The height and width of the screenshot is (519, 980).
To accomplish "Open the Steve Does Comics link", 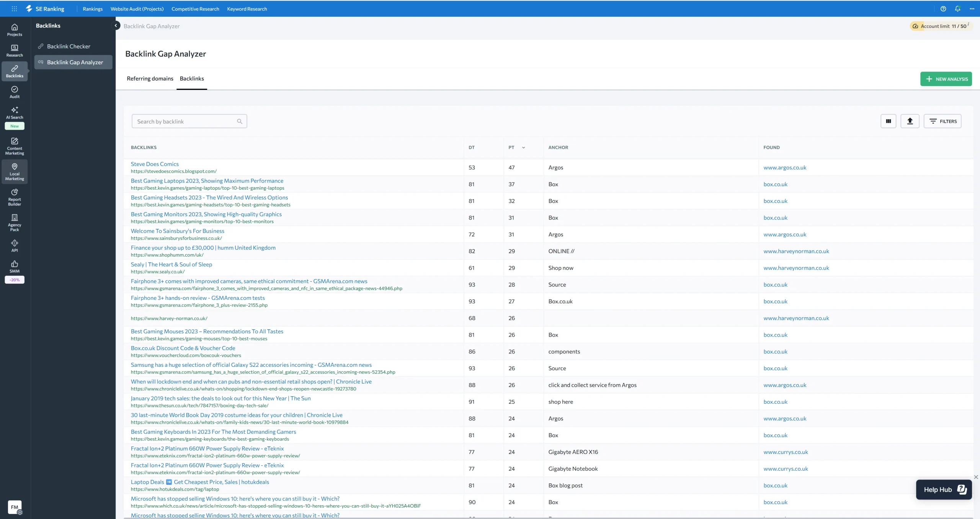I will [155, 164].
